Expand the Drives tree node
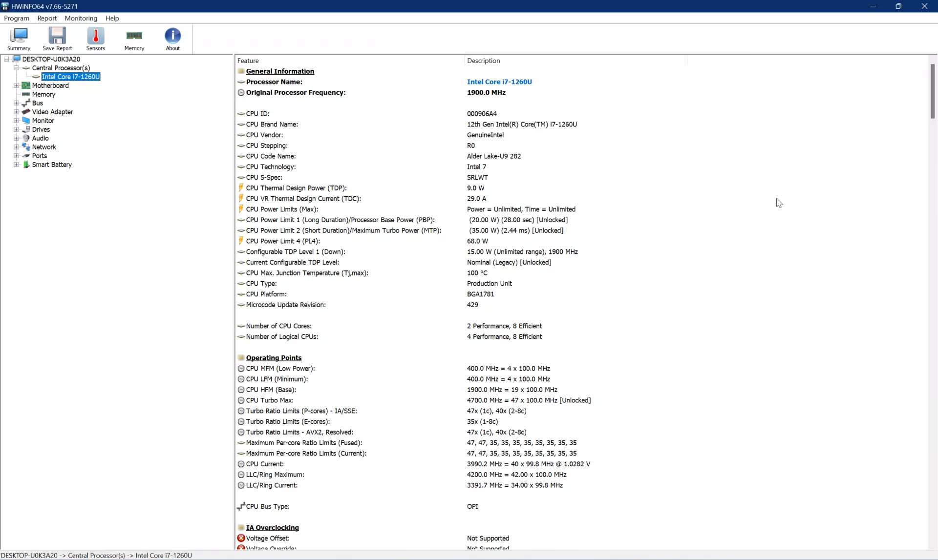 pos(17,129)
